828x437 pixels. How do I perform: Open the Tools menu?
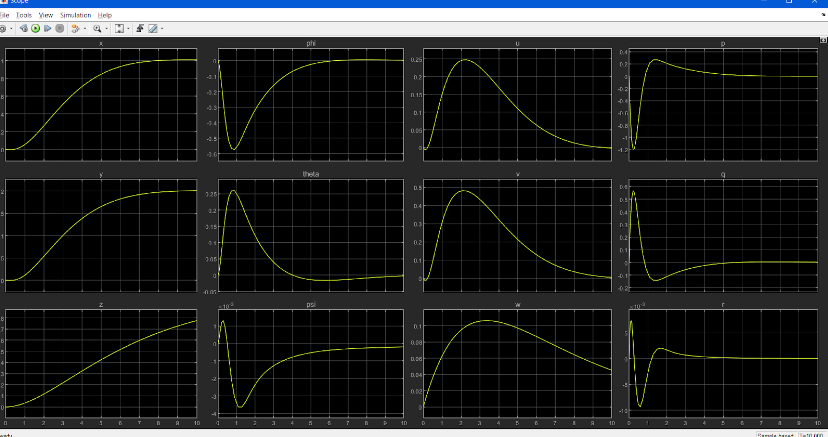point(24,15)
